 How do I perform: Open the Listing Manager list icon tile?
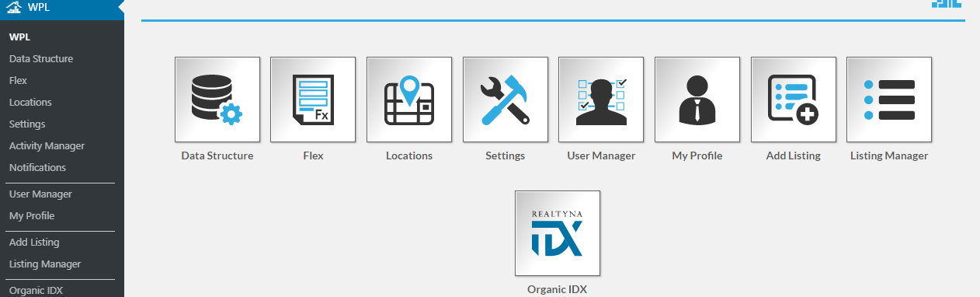(x=889, y=100)
